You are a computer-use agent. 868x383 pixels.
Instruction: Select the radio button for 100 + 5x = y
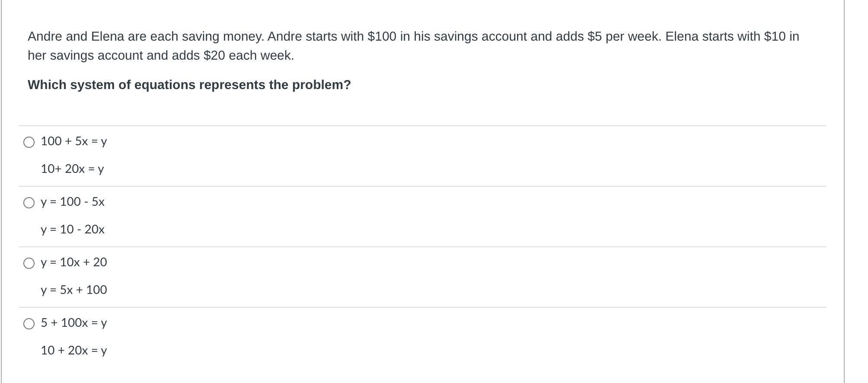coord(29,142)
